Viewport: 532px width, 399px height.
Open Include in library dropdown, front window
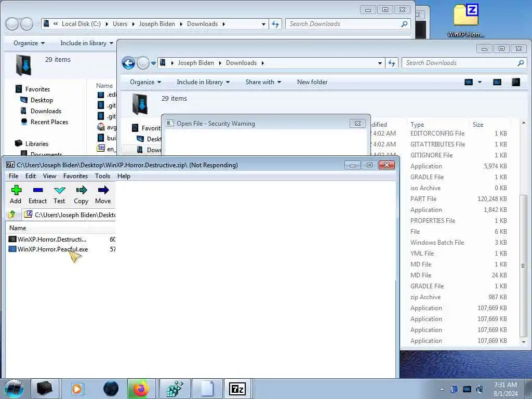(x=203, y=82)
